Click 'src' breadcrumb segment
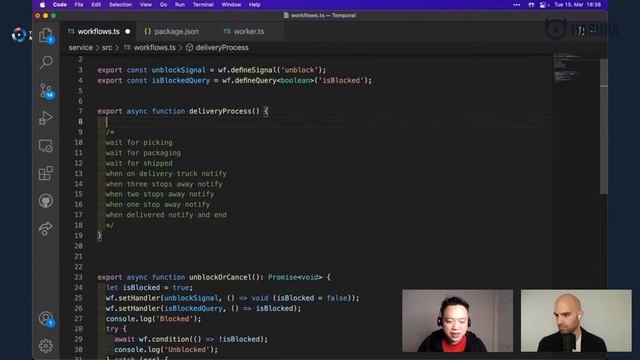640x360 pixels. pyautogui.click(x=107, y=48)
